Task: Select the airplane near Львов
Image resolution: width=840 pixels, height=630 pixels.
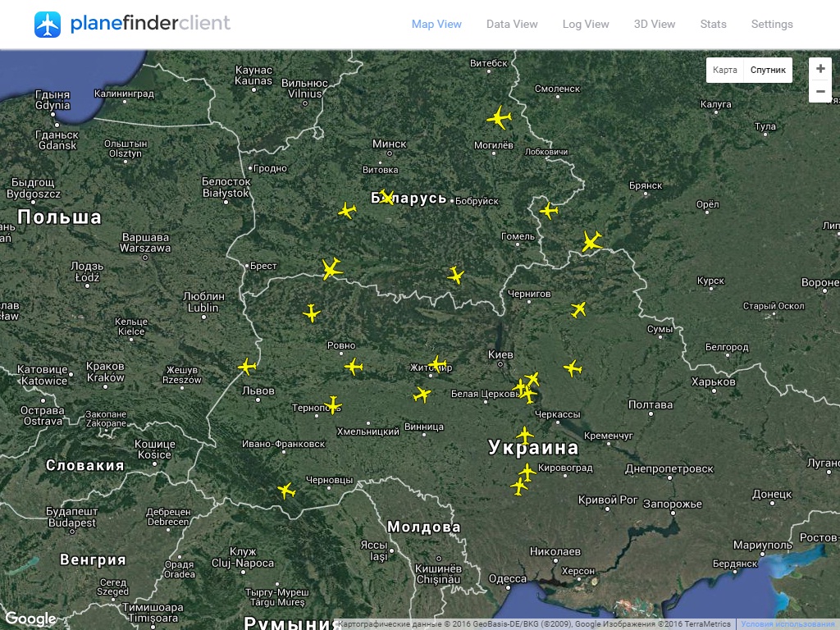Action: tap(247, 367)
